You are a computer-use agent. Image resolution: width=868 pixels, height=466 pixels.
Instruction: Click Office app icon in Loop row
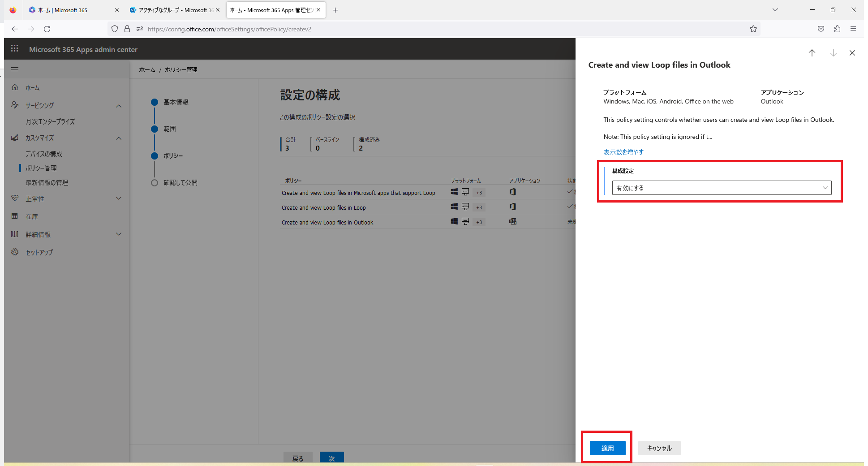tap(513, 207)
